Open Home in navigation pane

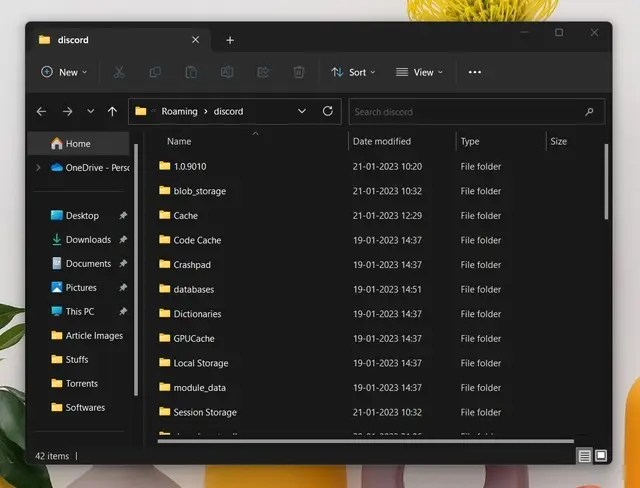[78, 144]
